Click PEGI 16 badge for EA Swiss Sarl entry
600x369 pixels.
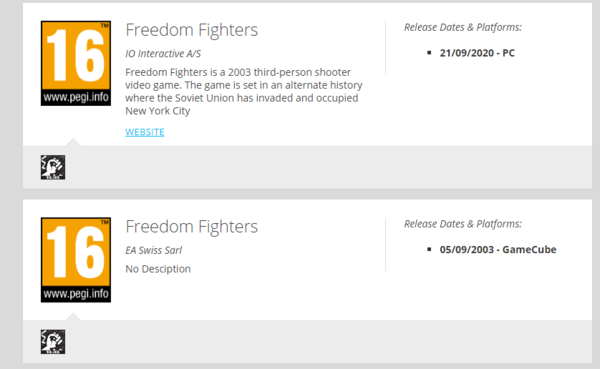[x=76, y=260]
